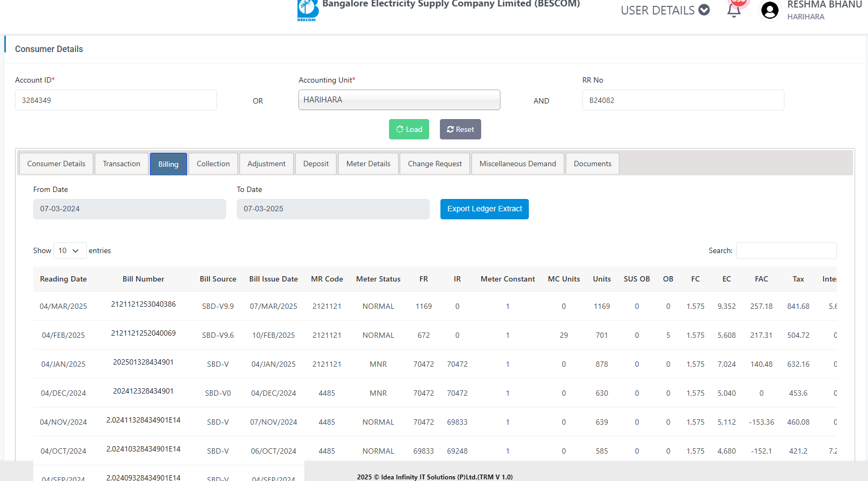Select bill number 2121121253040386
This screenshot has width=868, height=481.
(143, 304)
